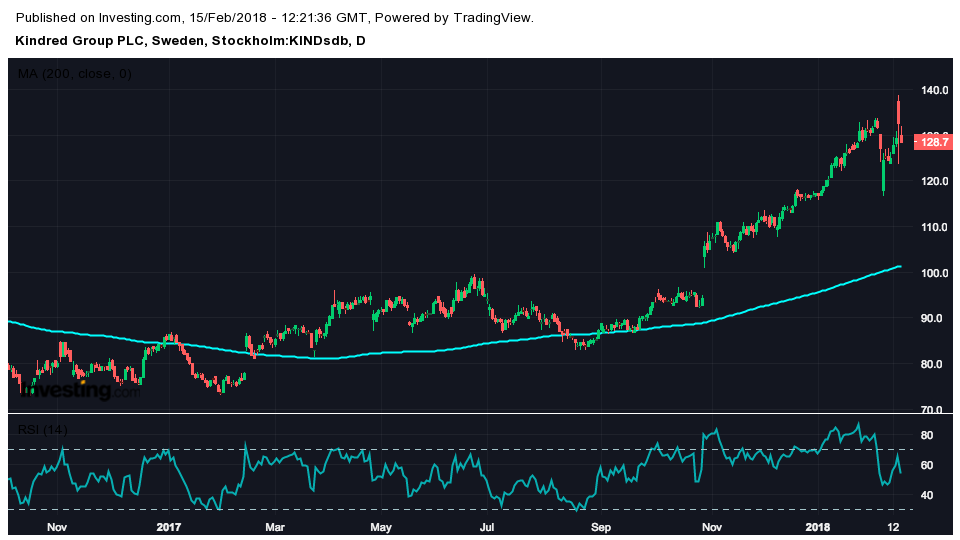Click the Nov label just before 2018
960x540 pixels.
pos(711,527)
